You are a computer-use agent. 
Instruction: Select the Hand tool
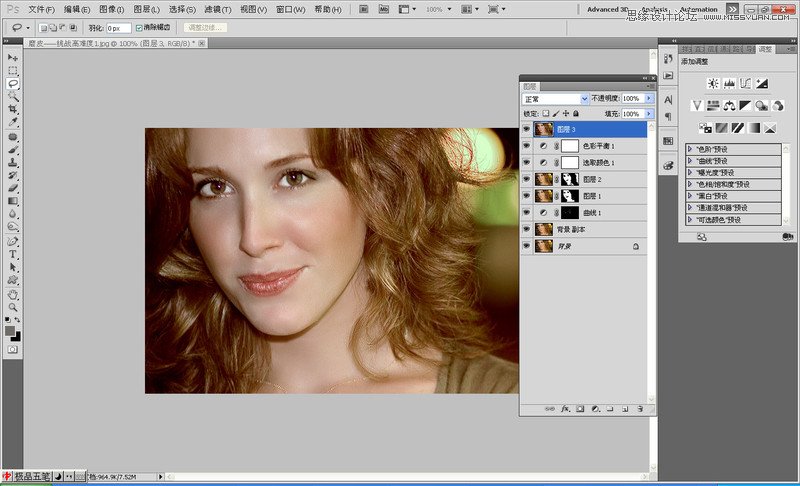tap(13, 294)
